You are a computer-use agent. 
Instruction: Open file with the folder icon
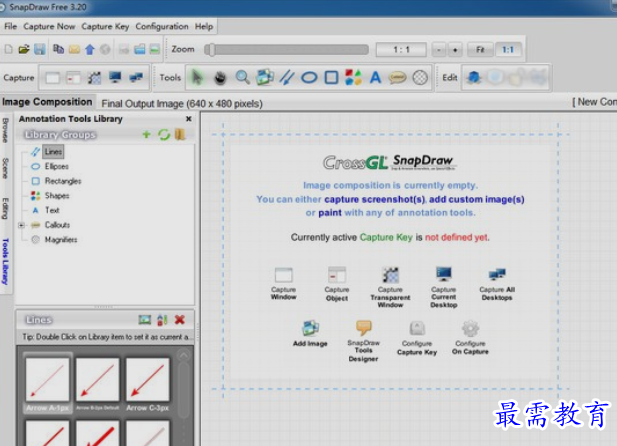pyautogui.click(x=24, y=49)
